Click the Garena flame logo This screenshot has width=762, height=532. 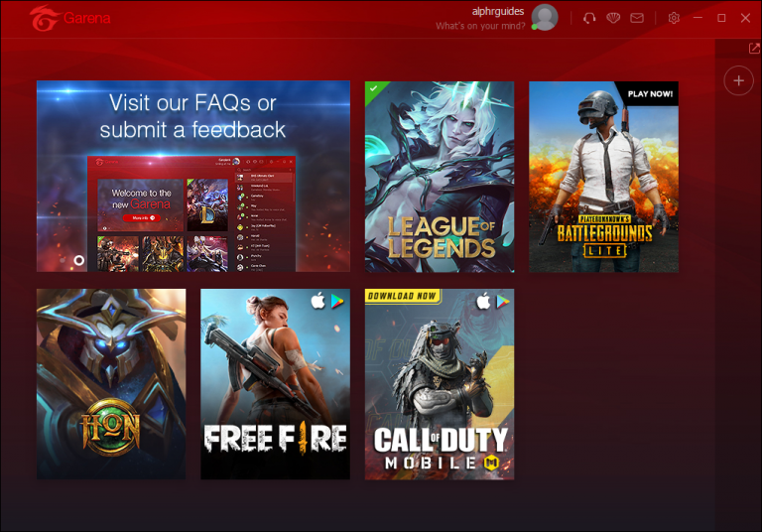click(x=45, y=19)
